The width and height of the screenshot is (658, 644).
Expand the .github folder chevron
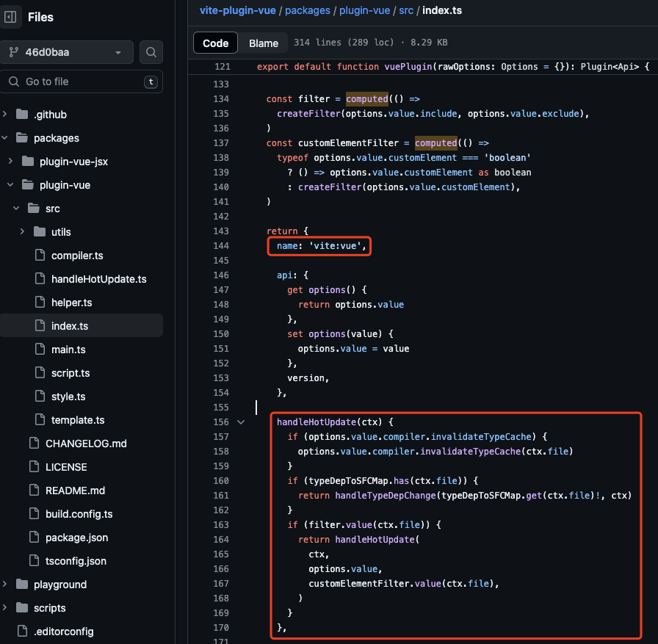(x=4, y=114)
